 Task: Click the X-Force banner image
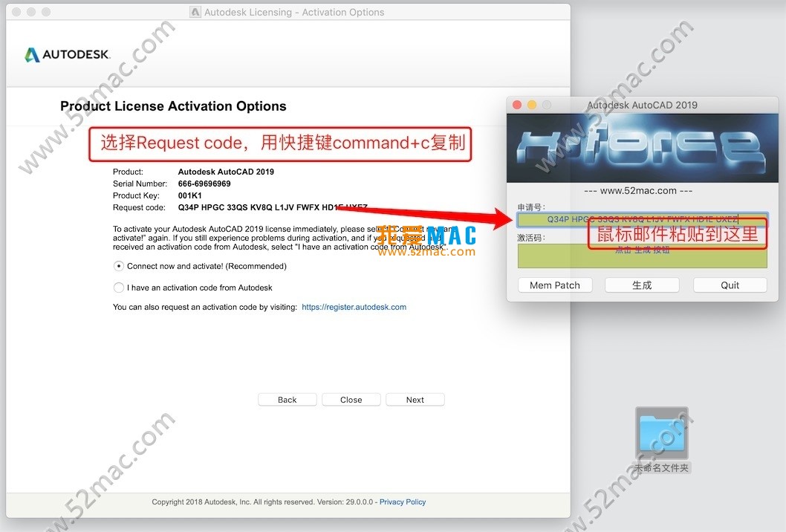click(642, 148)
